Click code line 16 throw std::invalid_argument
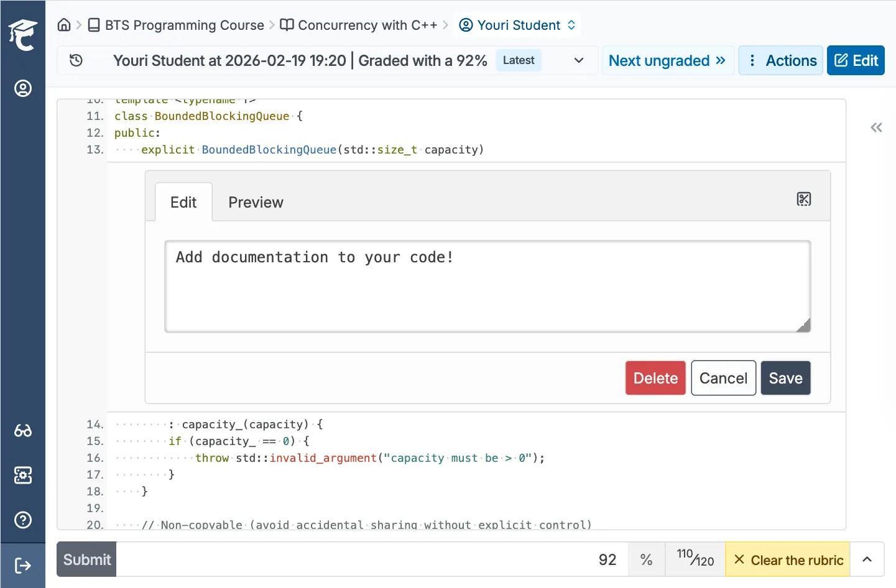Screen dimensions: 896x588 370,458
